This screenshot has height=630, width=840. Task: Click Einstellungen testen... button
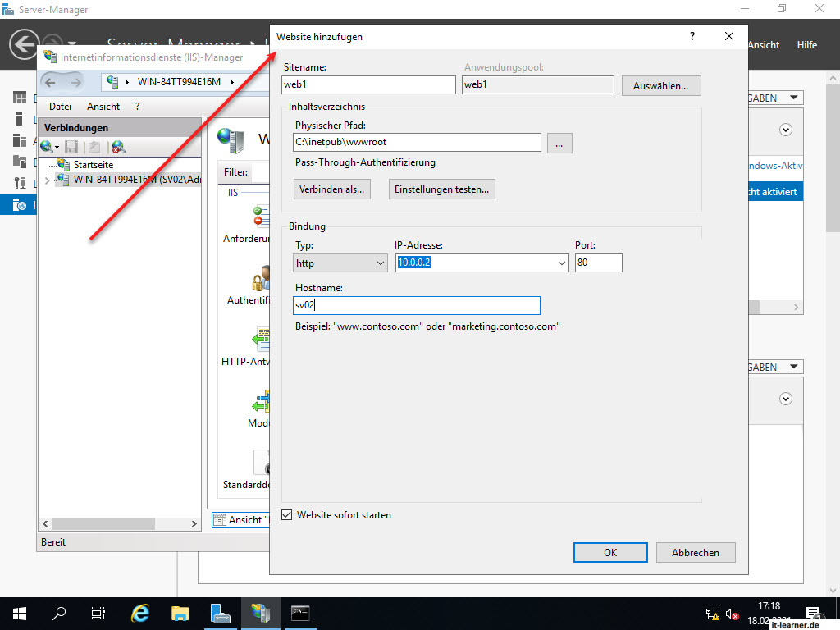pos(442,189)
